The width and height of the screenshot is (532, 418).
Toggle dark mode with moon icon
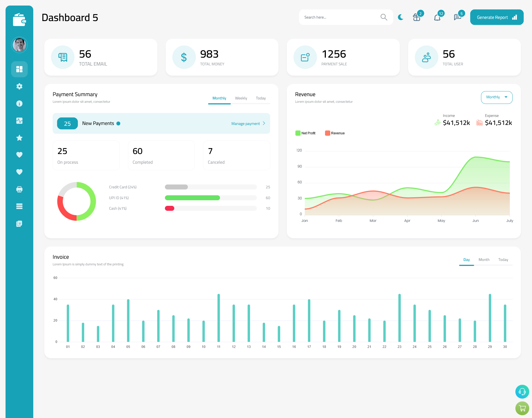tap(401, 17)
